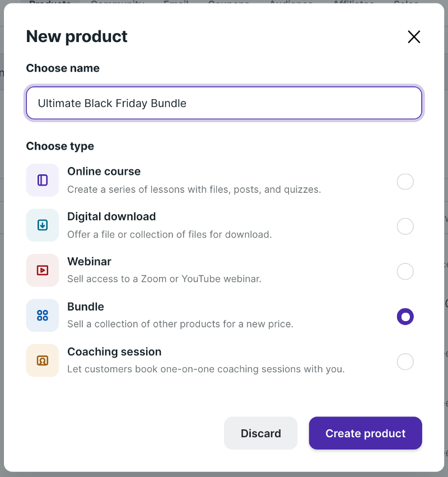Select the Digital download radio button
Screen dimensions: 448x477
click(405, 226)
